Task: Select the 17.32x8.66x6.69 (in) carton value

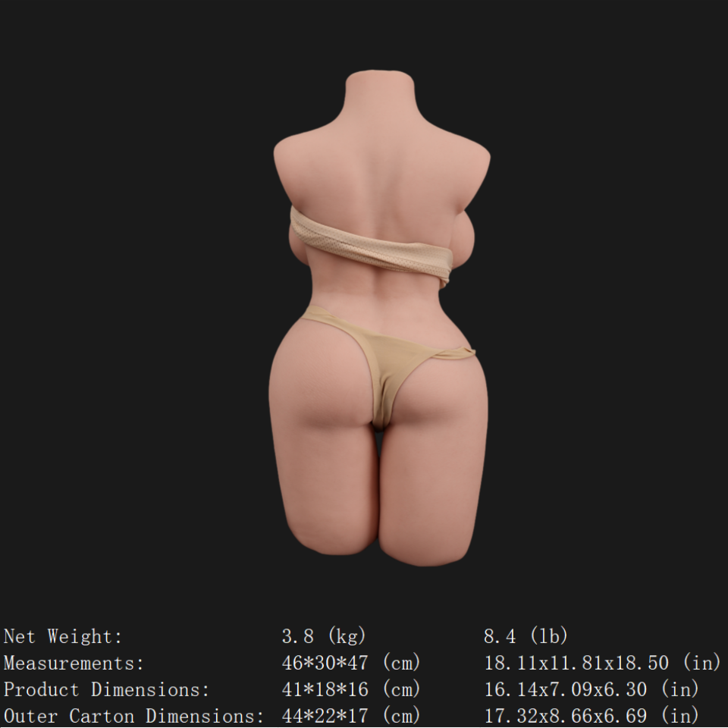Action: (x=591, y=716)
